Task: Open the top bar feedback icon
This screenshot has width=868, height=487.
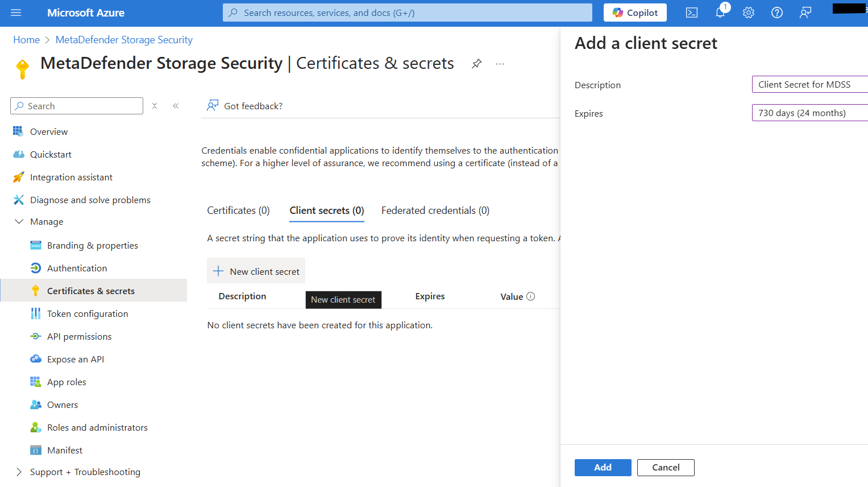Action: [805, 13]
